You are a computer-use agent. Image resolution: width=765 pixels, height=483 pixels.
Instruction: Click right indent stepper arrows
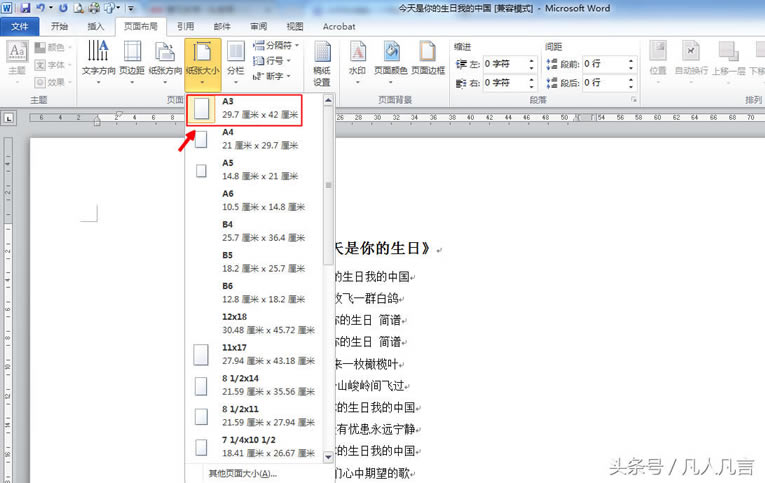532,83
